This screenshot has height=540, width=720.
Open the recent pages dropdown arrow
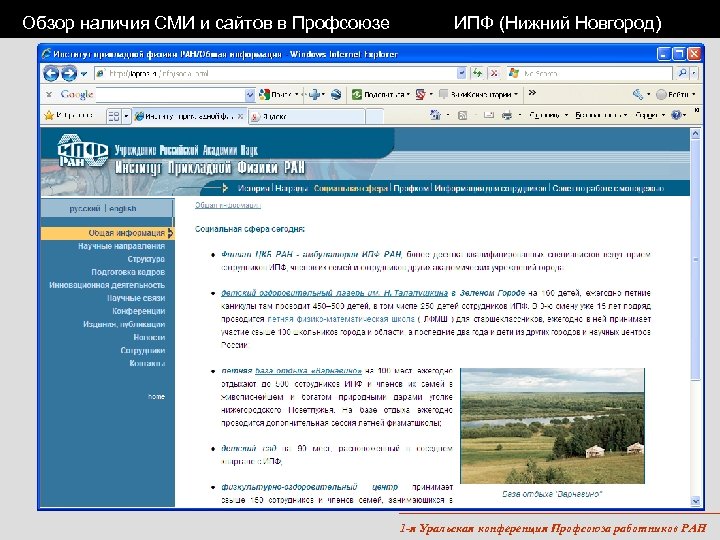click(84, 74)
